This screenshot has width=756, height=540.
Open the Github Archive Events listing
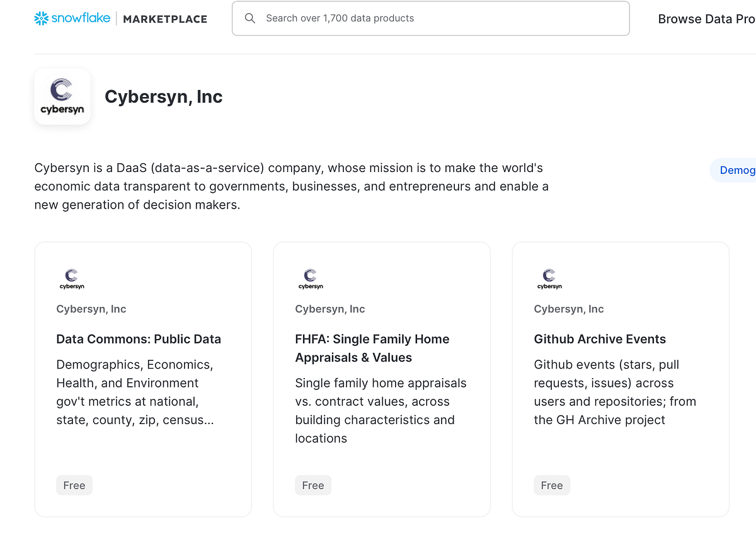click(600, 339)
